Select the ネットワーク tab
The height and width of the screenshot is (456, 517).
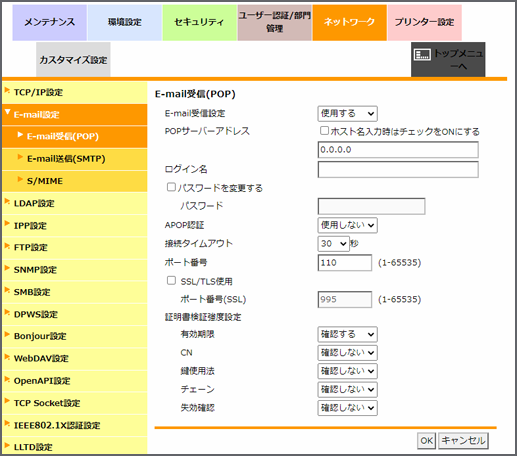(349, 22)
